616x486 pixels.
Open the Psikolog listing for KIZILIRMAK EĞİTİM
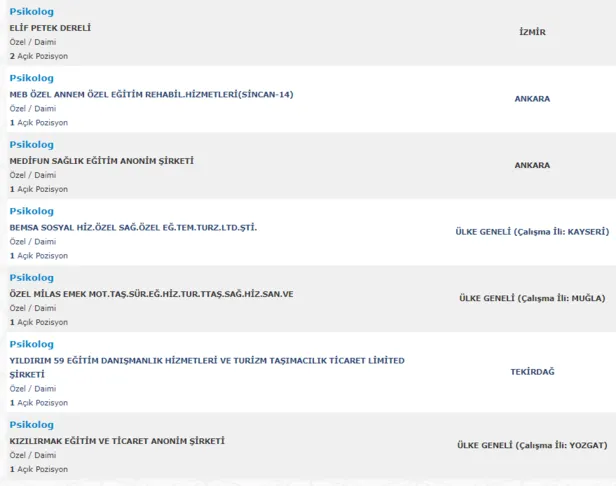[31, 425]
